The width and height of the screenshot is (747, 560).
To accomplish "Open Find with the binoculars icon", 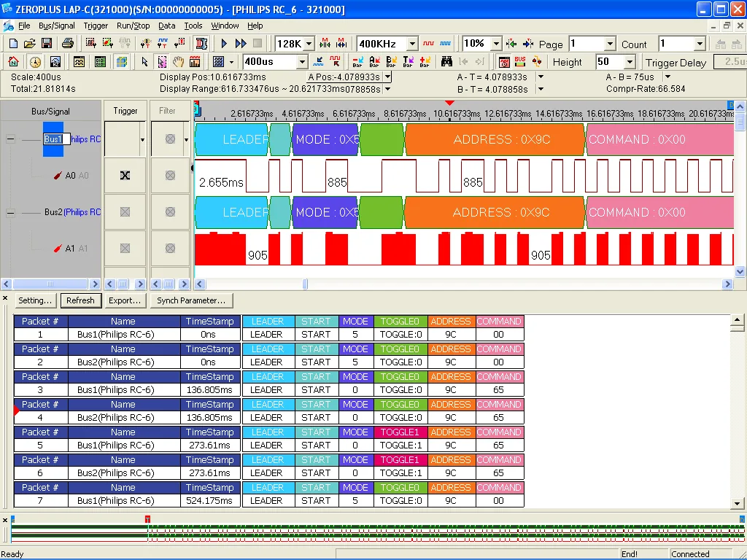I will (x=446, y=61).
